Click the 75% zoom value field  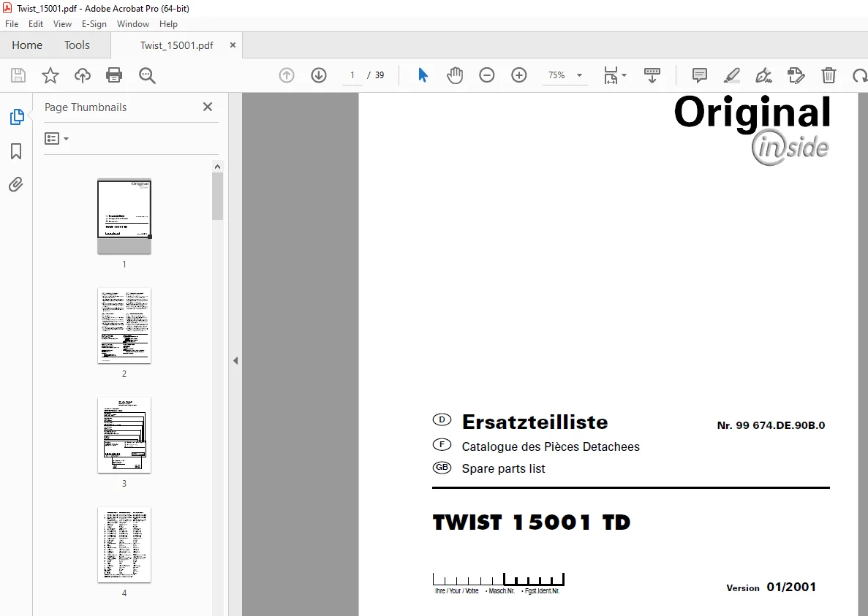tap(556, 75)
